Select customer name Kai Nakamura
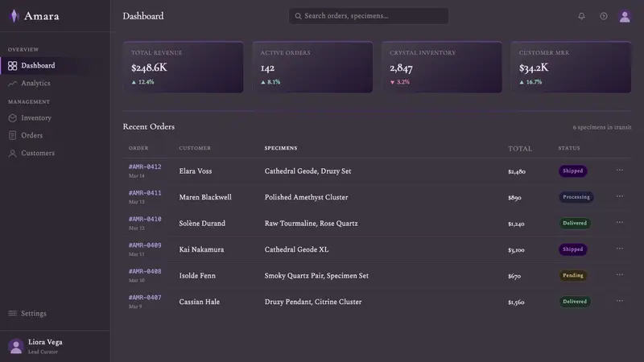The image size is (644, 362). point(202,249)
